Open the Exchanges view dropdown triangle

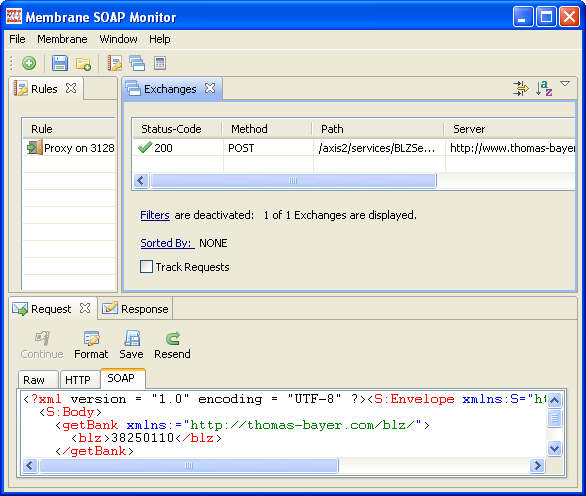565,84
